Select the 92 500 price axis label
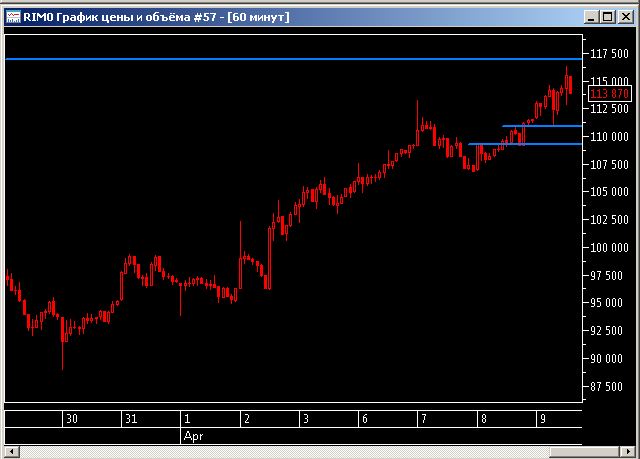Screen dimensions: 640x459 coord(607,331)
